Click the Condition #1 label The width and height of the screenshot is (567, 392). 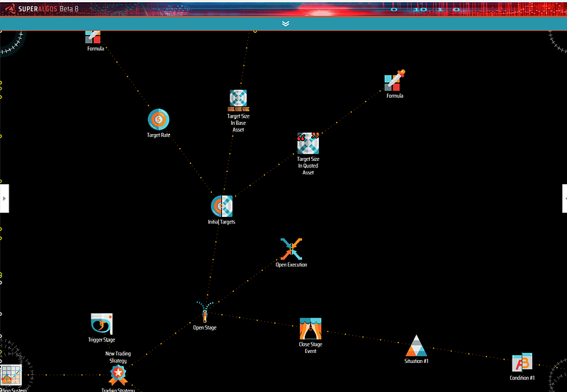(x=522, y=378)
